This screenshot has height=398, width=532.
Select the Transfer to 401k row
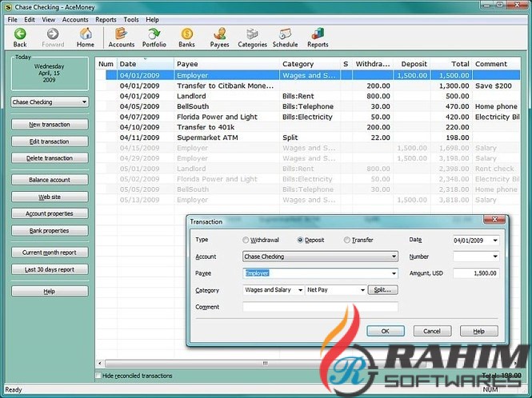click(x=308, y=127)
